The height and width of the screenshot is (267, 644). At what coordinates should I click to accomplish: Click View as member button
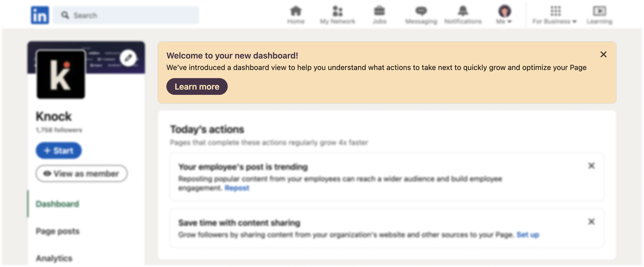click(x=81, y=173)
